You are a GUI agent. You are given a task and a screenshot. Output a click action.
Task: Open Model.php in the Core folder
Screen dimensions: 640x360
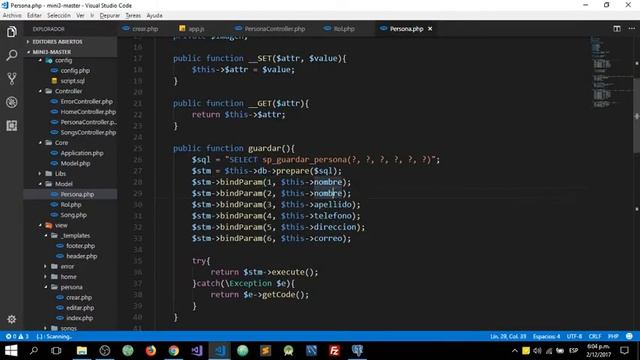click(x=75, y=163)
